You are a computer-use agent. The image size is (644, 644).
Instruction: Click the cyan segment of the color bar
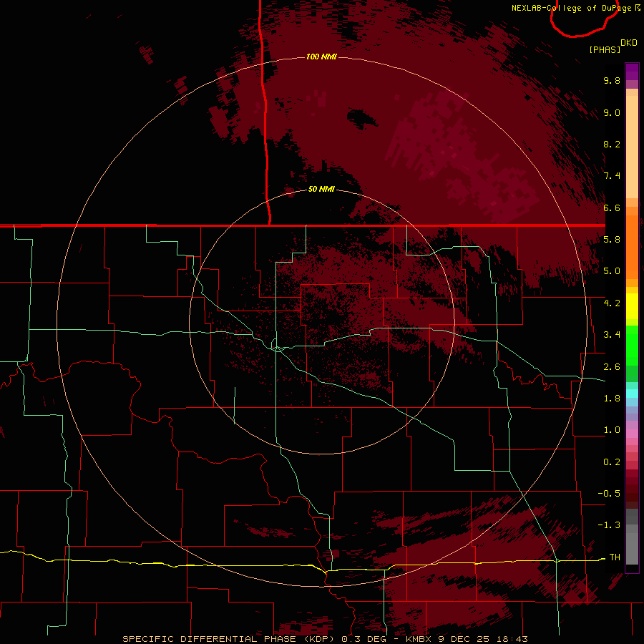pos(632,394)
